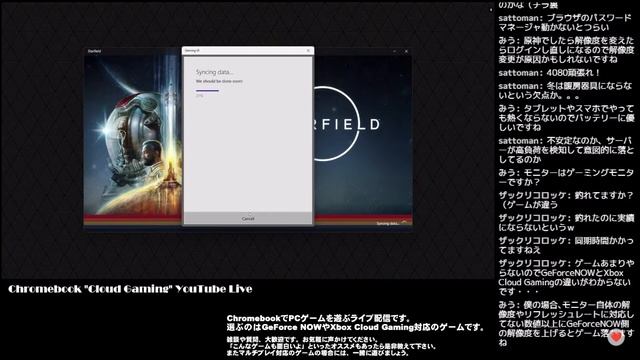The image size is (640, 360).
Task: Cancel the data syncing dialog
Action: (248, 219)
